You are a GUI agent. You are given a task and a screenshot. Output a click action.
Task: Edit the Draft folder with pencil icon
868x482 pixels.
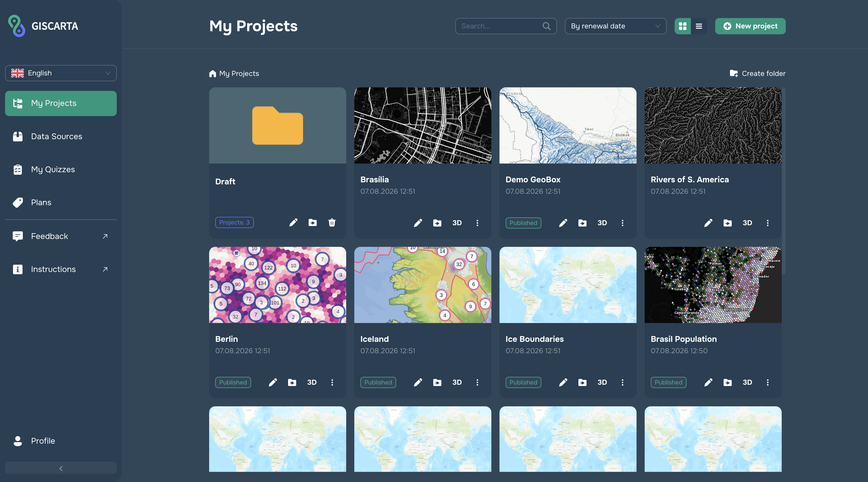pyautogui.click(x=293, y=222)
